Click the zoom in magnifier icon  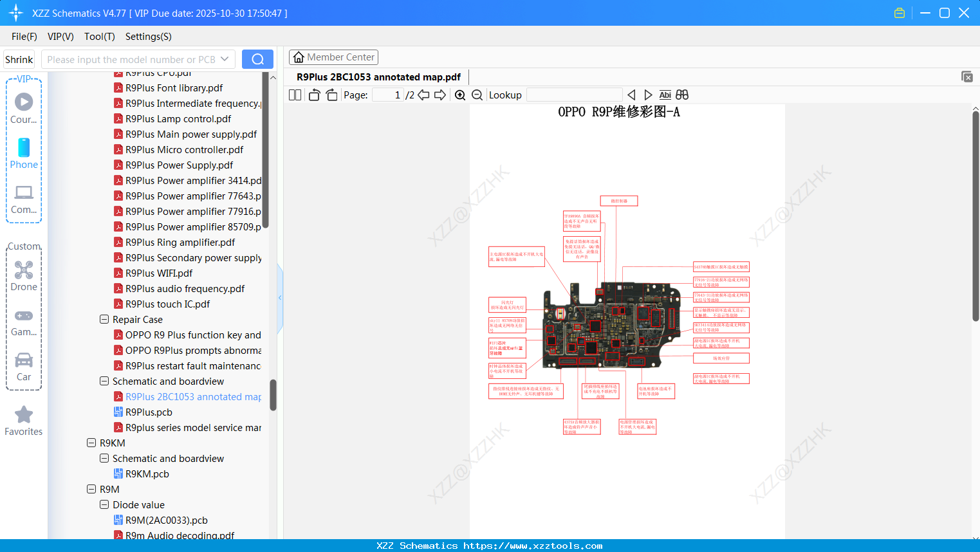click(460, 95)
